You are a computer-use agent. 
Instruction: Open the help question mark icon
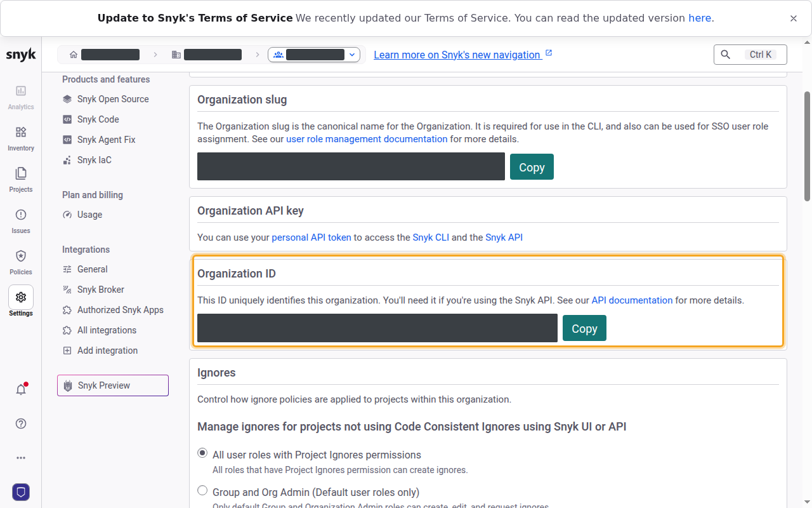tap(21, 424)
